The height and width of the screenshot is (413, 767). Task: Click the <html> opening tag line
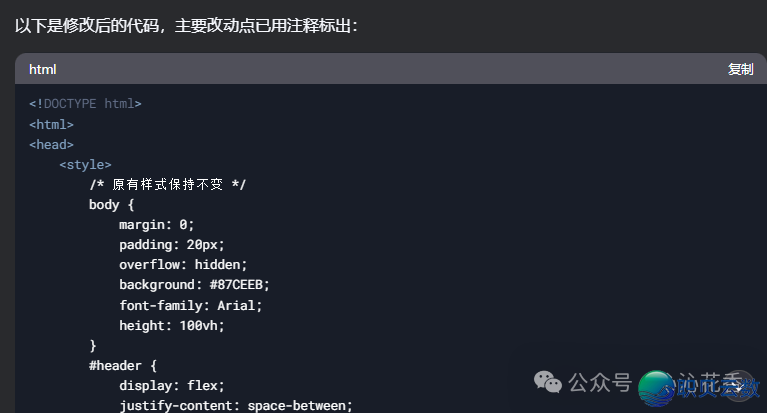coord(51,124)
